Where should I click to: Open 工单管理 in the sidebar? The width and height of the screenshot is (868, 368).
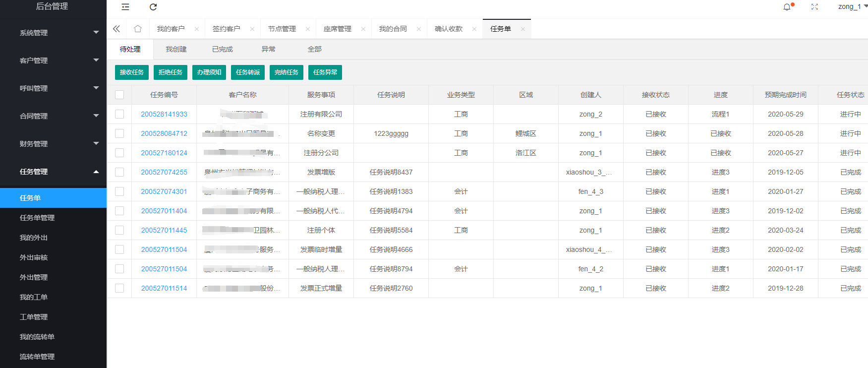click(53, 317)
